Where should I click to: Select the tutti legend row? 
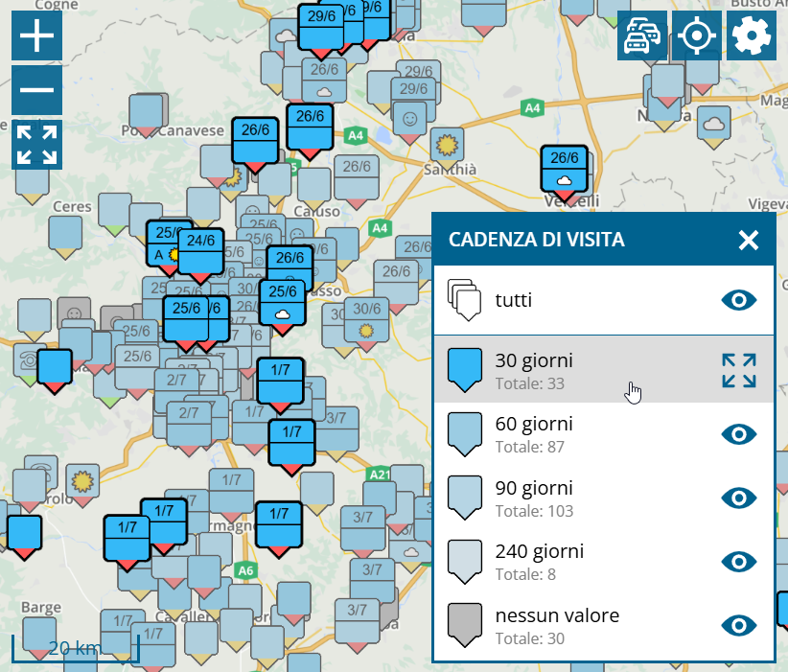(604, 300)
